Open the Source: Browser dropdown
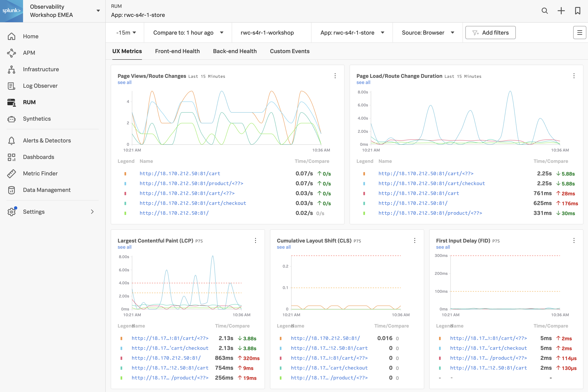The image size is (588, 392). [x=428, y=33]
